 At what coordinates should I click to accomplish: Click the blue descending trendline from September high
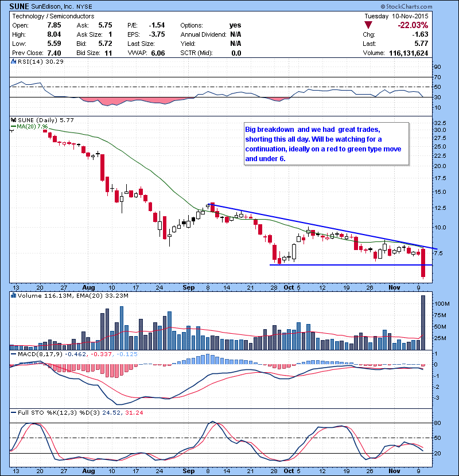coord(322,226)
